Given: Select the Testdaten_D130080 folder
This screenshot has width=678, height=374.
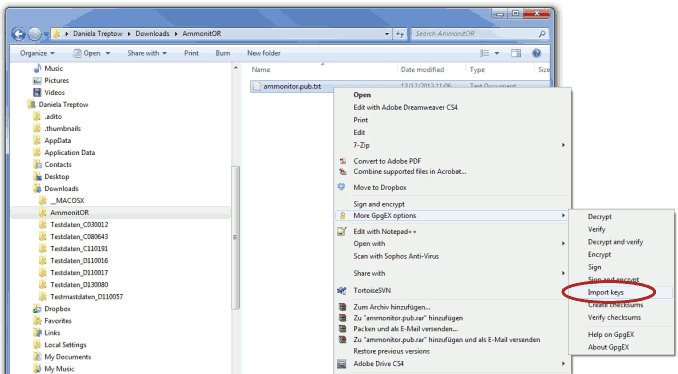Looking at the screenshot, I should [79, 284].
